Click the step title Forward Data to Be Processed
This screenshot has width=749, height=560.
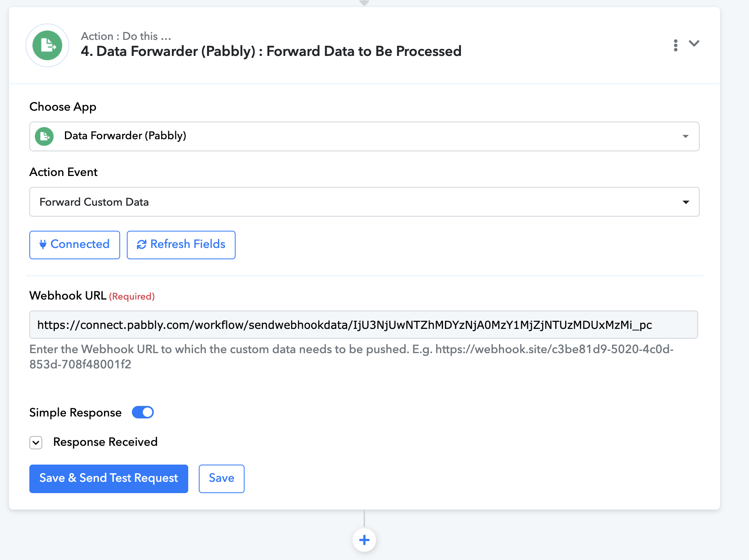[364, 51]
